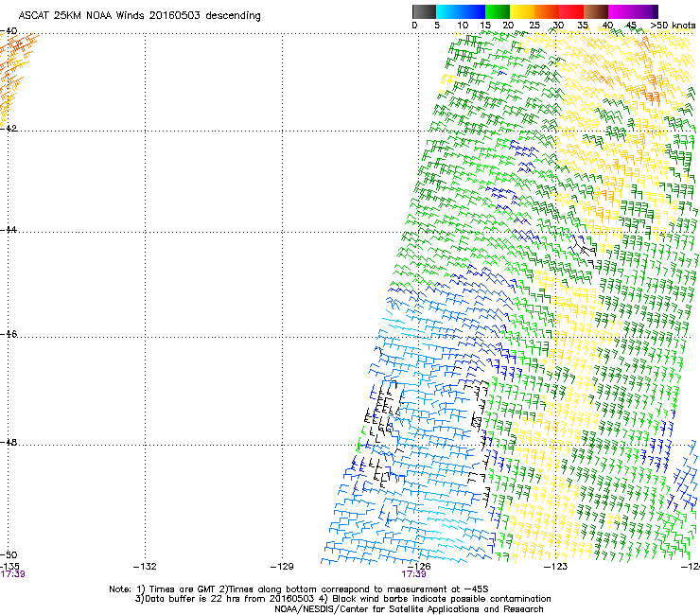The height and width of the screenshot is (615, 700).
Task: Click the '-44' latitude label
Action: [9, 230]
